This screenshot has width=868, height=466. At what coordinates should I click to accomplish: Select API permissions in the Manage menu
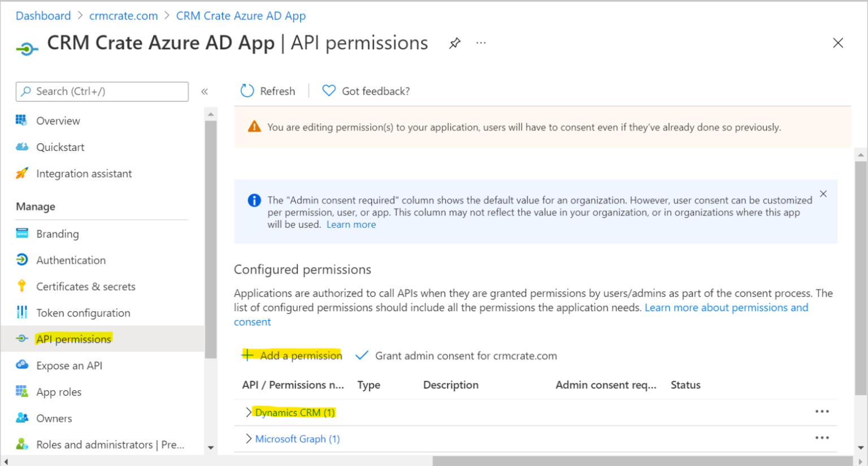[74, 339]
